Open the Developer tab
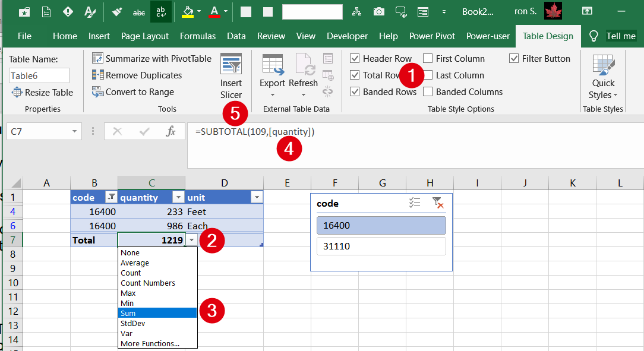644x351 pixels. click(347, 36)
